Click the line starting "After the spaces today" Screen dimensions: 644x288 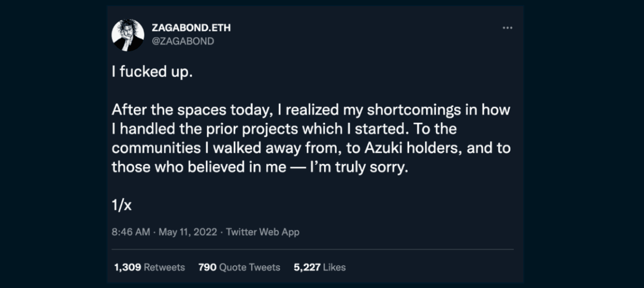310,110
